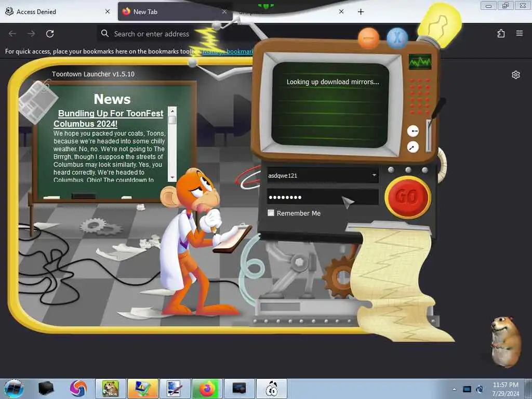Open the Toontown eyes taskbar icon
The width and height of the screenshot is (532, 399).
point(271,389)
